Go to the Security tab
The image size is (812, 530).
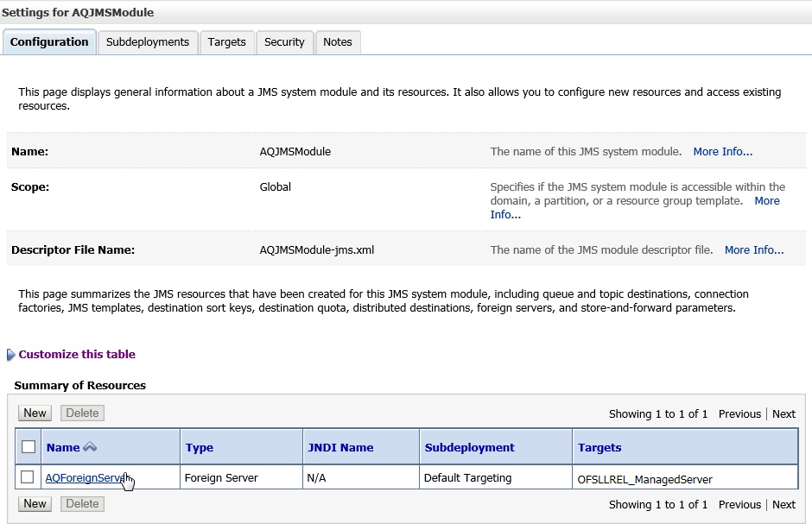(x=284, y=42)
